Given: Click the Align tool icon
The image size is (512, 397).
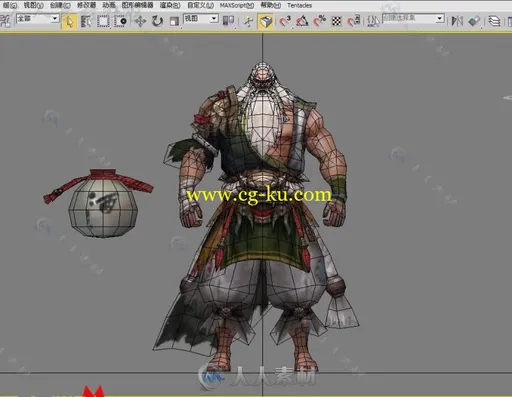Looking at the screenshot, I should click(474, 21).
